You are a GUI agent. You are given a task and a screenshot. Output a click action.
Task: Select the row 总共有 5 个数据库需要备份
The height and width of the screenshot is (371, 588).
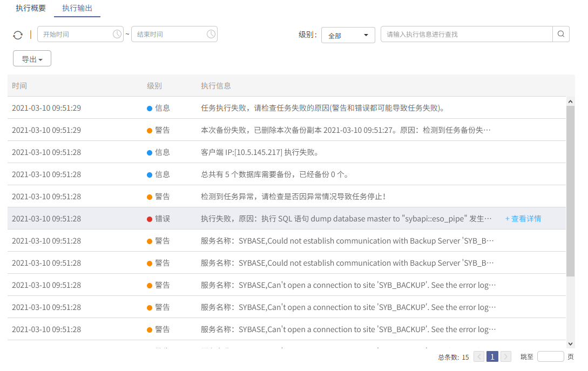coord(287,174)
